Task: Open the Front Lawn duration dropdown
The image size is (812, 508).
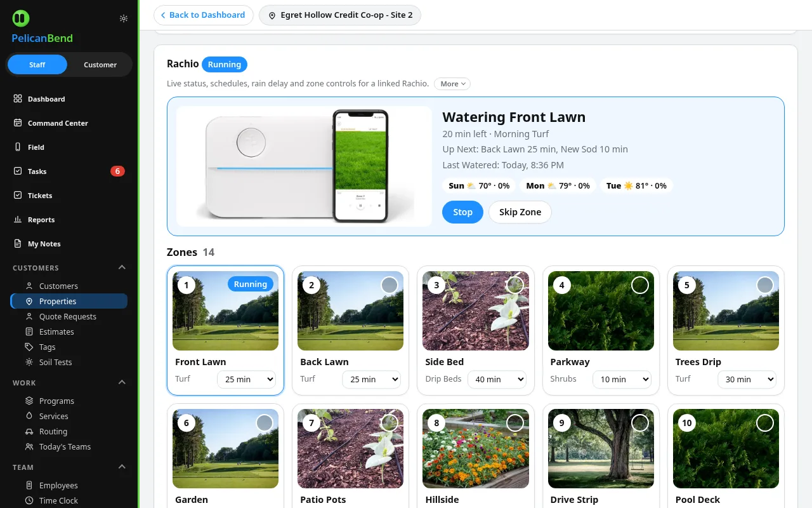Action: [247, 379]
